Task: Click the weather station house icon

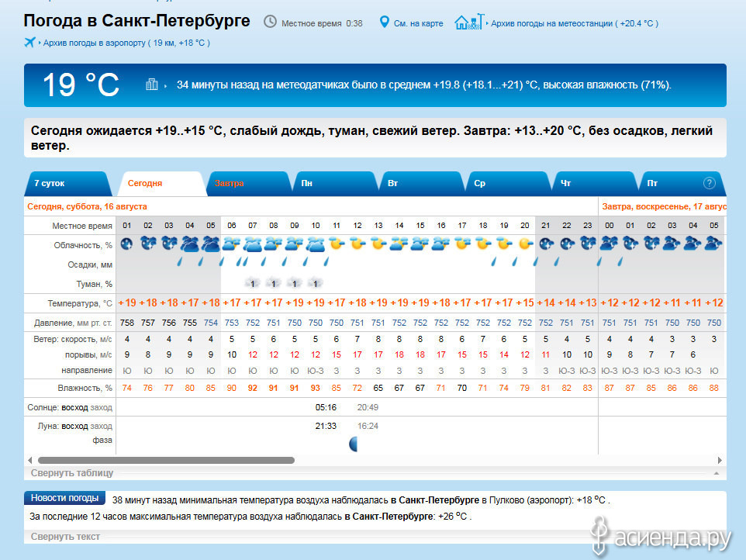Action: 469,22
